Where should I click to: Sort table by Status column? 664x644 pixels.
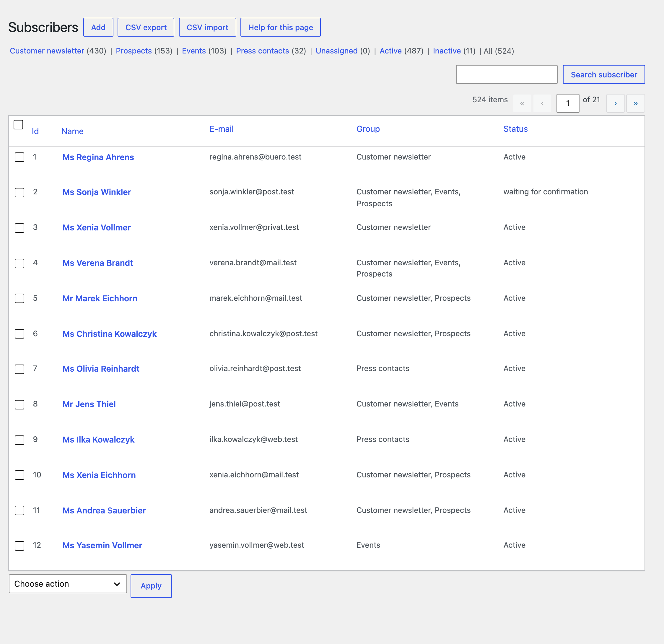pos(515,129)
